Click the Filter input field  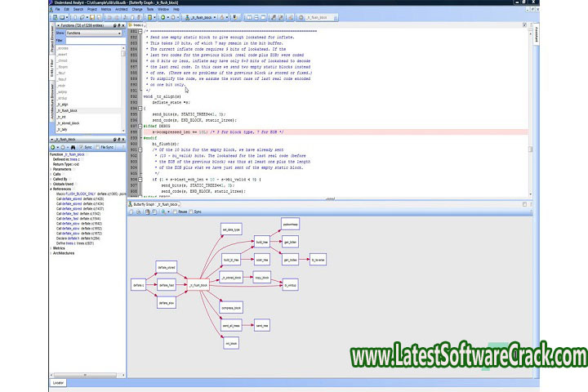click(94, 41)
